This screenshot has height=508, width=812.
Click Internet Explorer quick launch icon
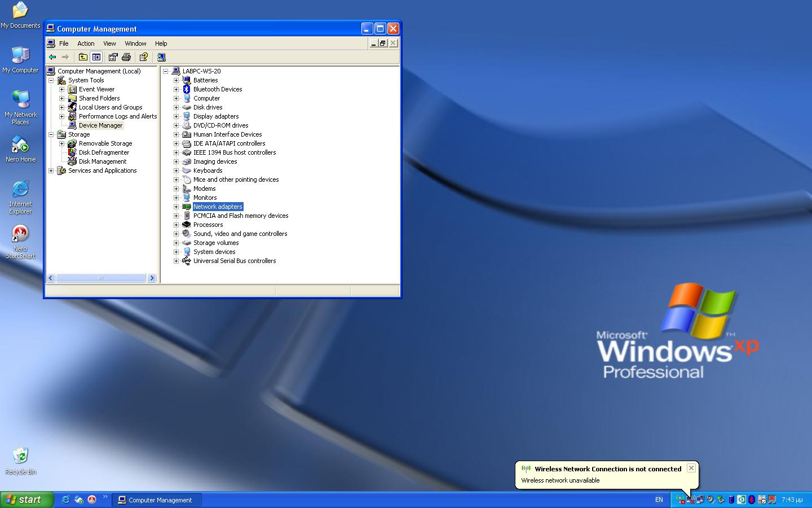point(65,500)
